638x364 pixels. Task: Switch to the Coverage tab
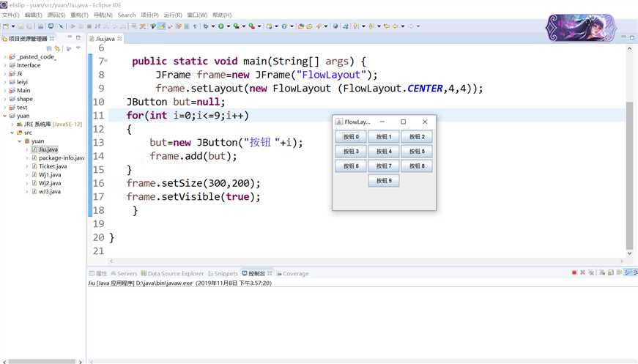[x=292, y=273]
